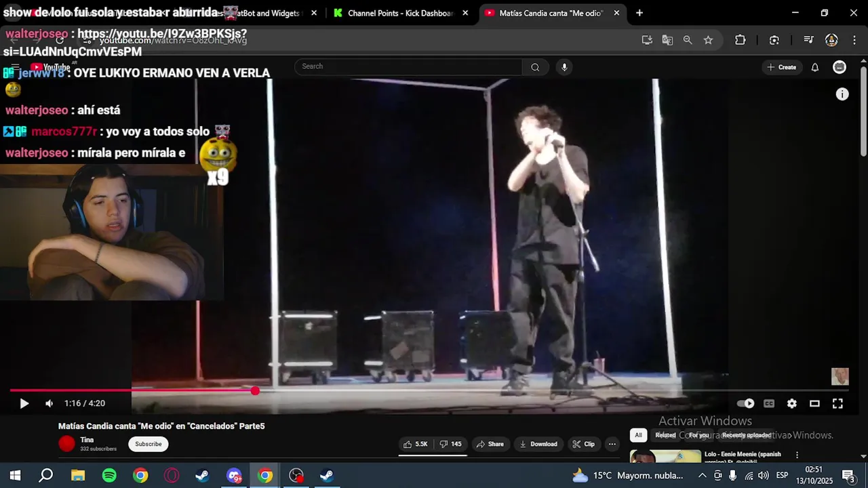The height and width of the screenshot is (488, 868).
Task: Bookmark this page with the star
Action: tap(708, 40)
